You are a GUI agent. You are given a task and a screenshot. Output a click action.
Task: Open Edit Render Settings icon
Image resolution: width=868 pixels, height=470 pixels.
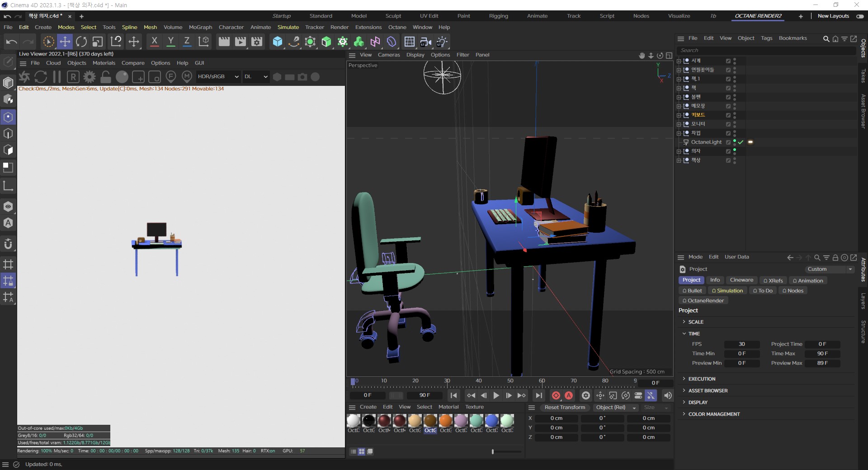pos(257,42)
